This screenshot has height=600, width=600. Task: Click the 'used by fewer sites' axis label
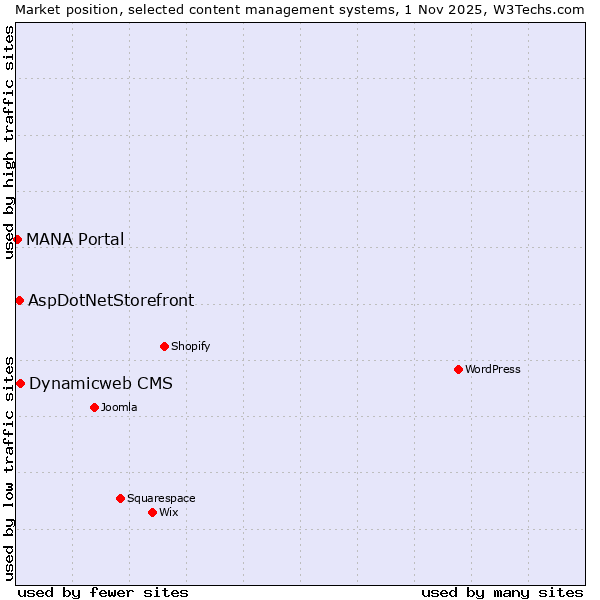pyautogui.click(x=103, y=592)
